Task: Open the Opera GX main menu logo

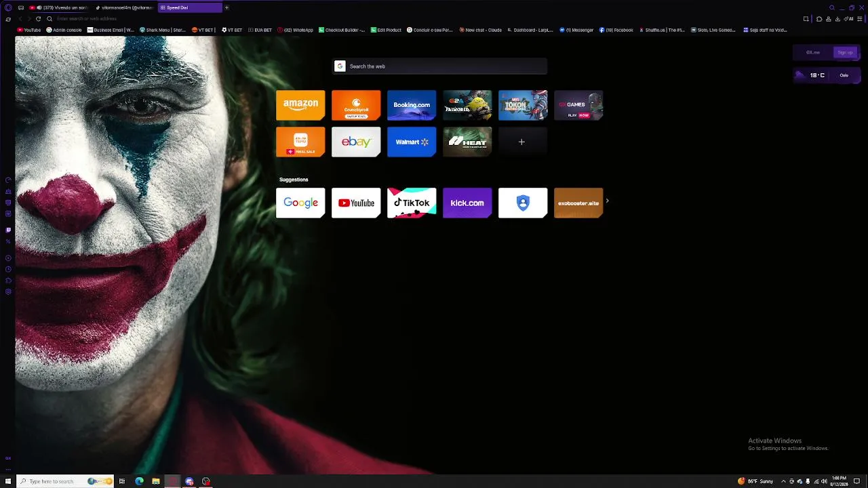Action: pyautogui.click(x=8, y=7)
